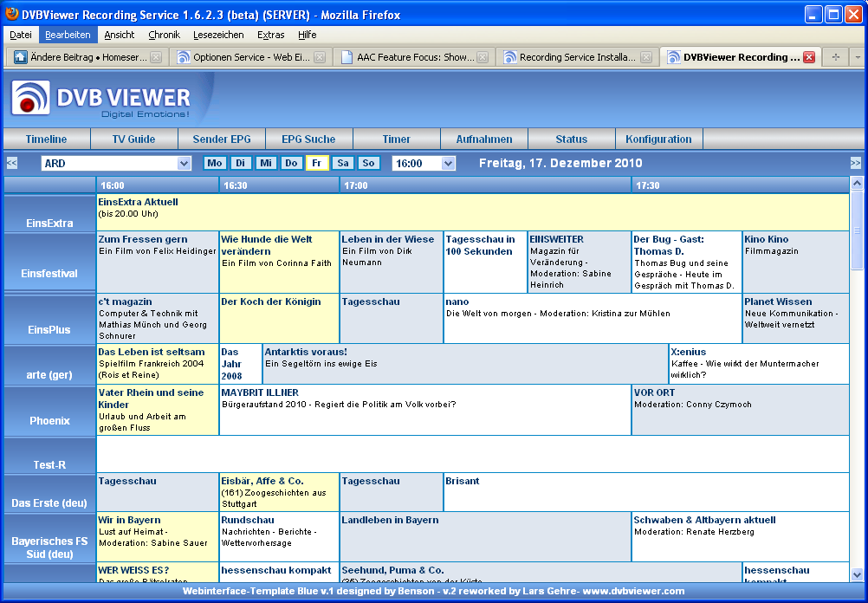Go to the next day with >> arrow

click(855, 164)
